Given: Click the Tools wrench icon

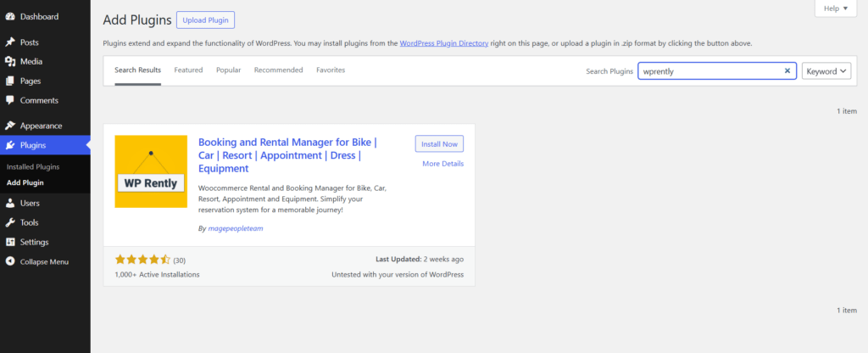Looking at the screenshot, I should pos(10,223).
